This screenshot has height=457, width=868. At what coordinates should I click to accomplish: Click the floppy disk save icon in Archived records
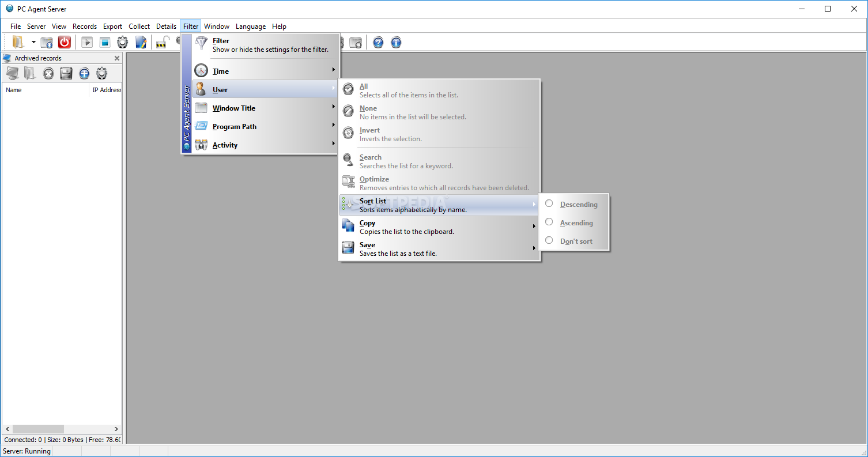[66, 73]
